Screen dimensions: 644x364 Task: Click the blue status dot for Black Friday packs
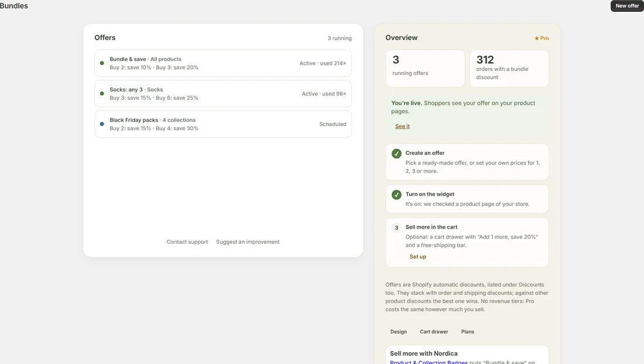coord(102,124)
